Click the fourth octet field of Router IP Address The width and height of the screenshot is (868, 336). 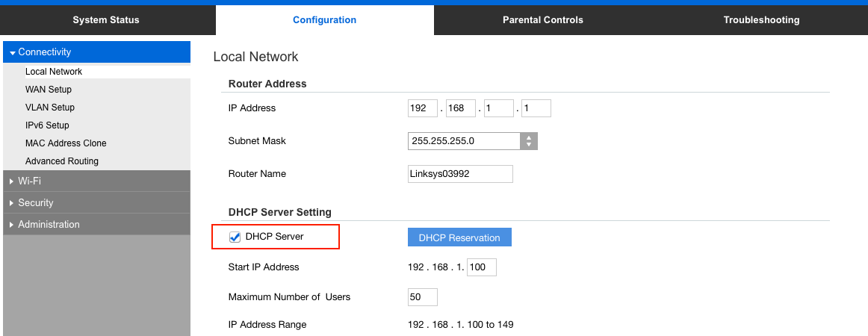pos(536,108)
